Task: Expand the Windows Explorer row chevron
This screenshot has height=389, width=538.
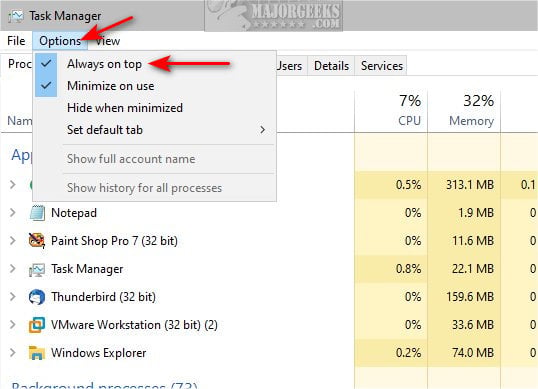Action: click(13, 353)
